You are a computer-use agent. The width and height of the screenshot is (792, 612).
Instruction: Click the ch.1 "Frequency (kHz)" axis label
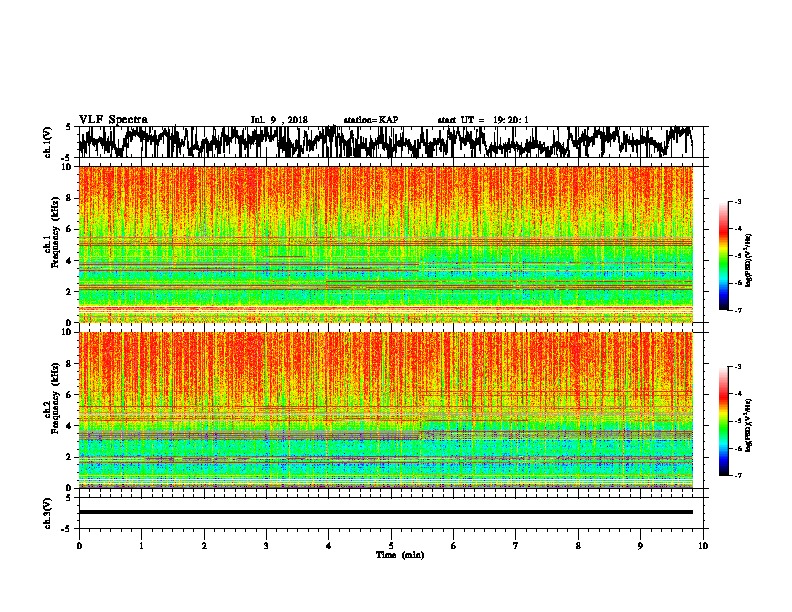[x=55, y=233]
